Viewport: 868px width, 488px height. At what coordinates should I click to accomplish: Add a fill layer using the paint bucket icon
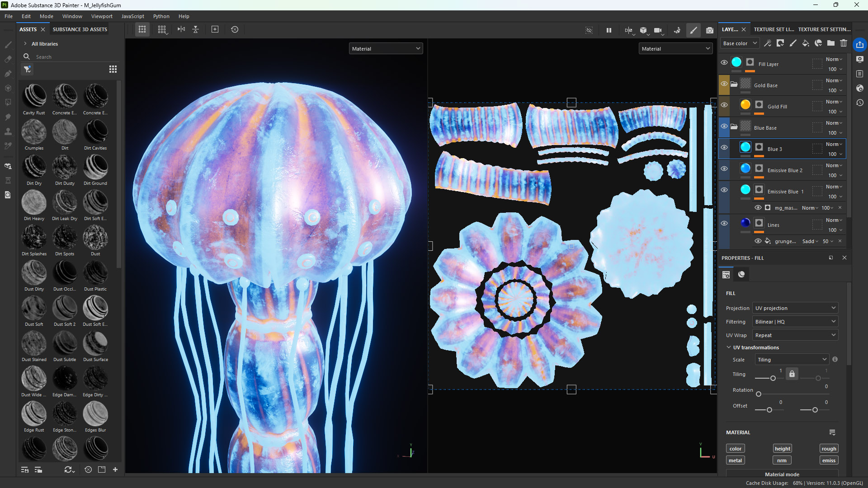coord(806,43)
